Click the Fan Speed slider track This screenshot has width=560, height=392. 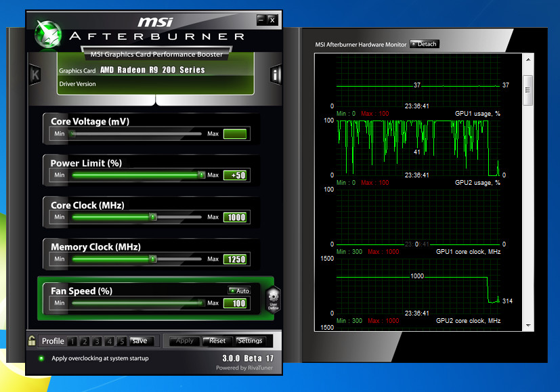(x=137, y=303)
